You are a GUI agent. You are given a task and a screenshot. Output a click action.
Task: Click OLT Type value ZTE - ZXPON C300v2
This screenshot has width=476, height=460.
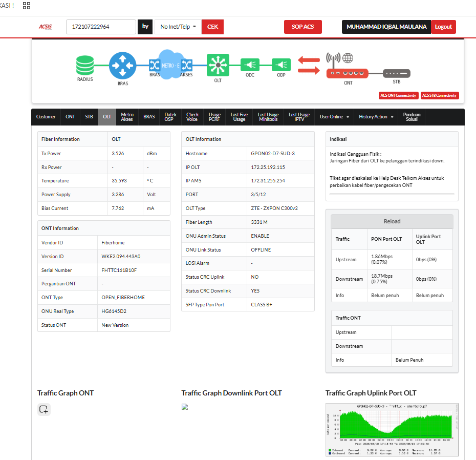click(274, 208)
